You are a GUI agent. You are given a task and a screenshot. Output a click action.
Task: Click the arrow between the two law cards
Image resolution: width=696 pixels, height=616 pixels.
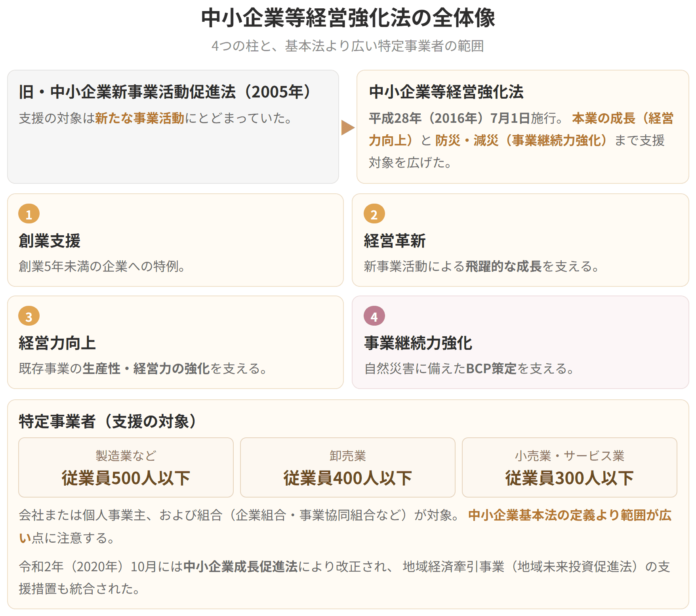pos(348,127)
